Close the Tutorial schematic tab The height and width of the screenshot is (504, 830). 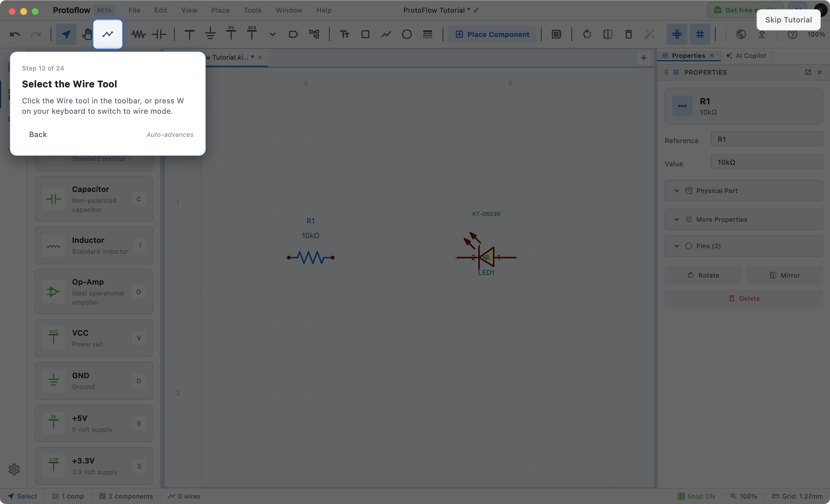coord(260,57)
